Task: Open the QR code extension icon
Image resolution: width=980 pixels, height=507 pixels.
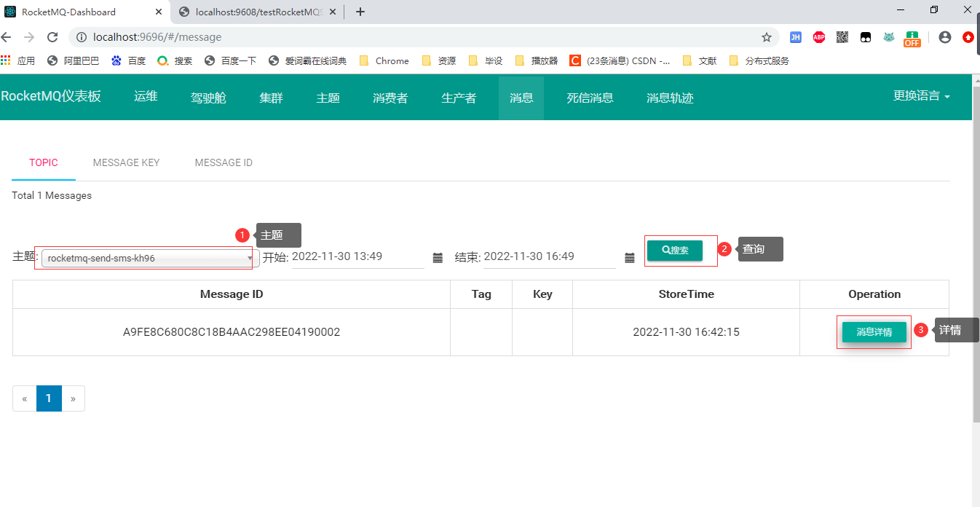Action: click(x=842, y=37)
